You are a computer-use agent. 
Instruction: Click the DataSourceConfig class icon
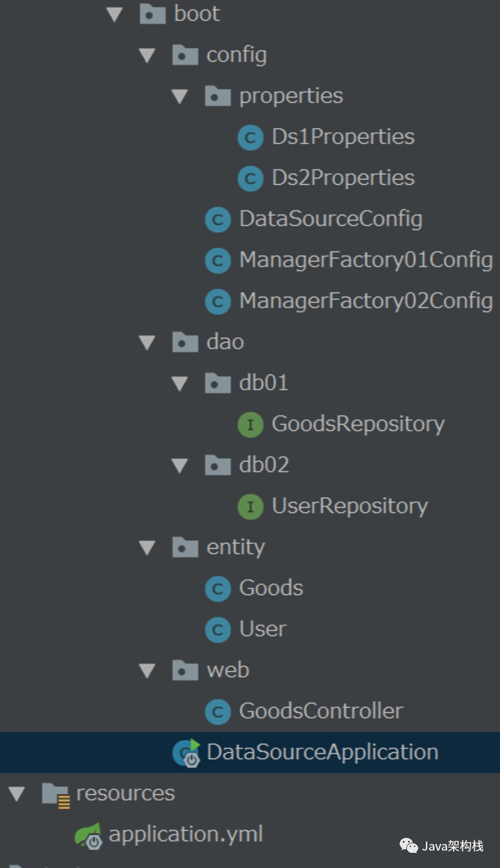click(218, 220)
